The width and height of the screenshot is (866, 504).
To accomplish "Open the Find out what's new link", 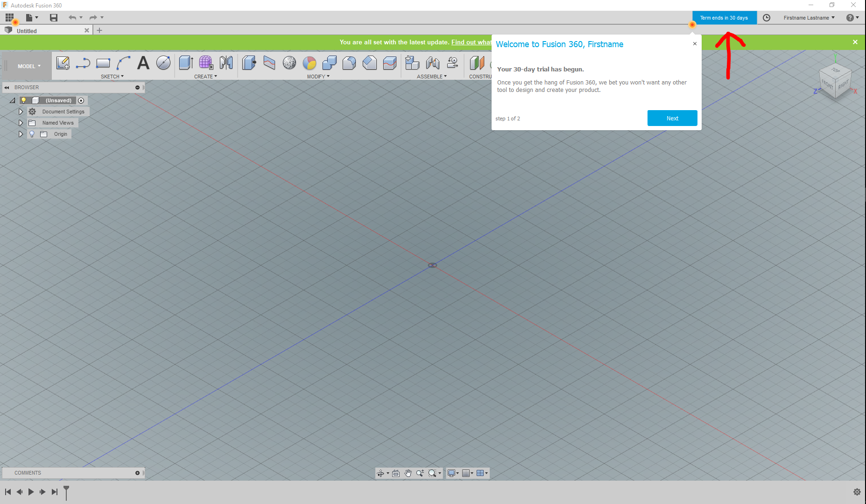I will [x=471, y=42].
